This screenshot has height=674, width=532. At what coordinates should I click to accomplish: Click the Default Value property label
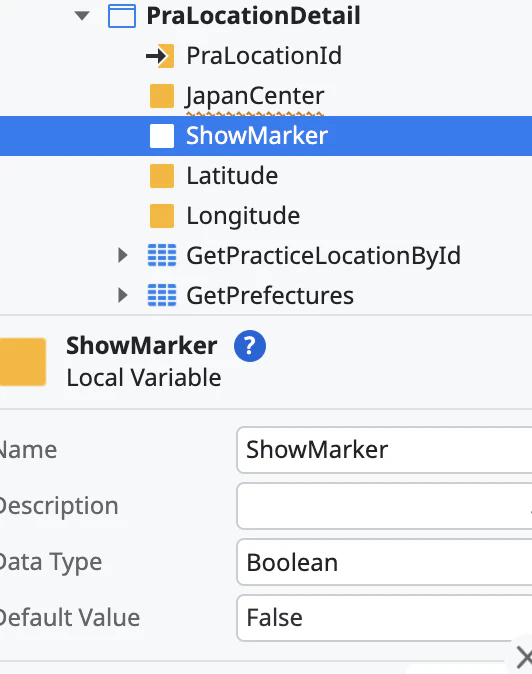click(70, 618)
